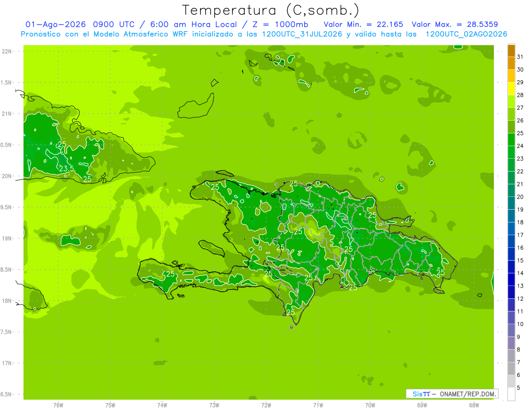Pick the legend swatch between 12 and 13
The width and height of the screenshot is (532, 411).
click(x=511, y=293)
